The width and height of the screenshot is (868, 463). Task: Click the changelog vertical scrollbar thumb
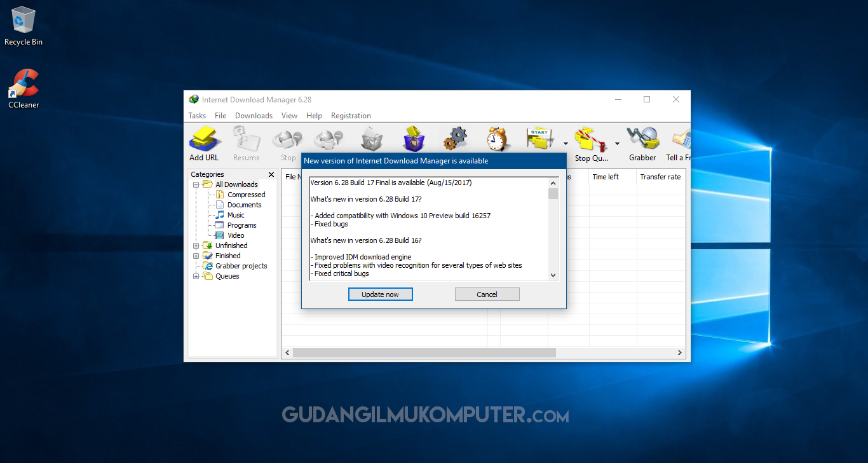(x=553, y=194)
